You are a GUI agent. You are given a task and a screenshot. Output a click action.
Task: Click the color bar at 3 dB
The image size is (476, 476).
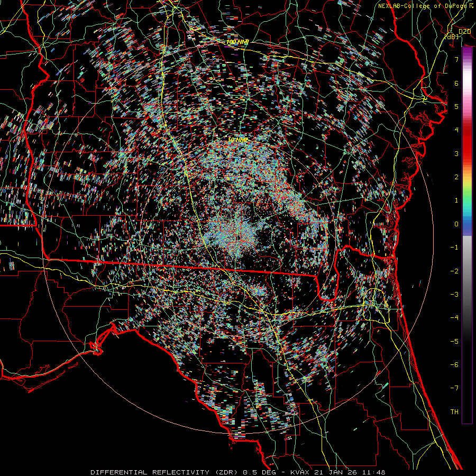[467, 153]
